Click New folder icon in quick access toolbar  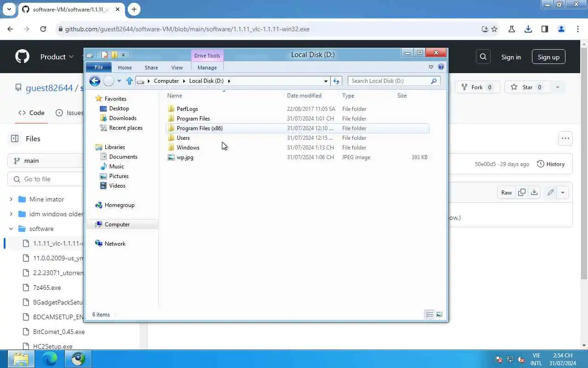click(114, 55)
